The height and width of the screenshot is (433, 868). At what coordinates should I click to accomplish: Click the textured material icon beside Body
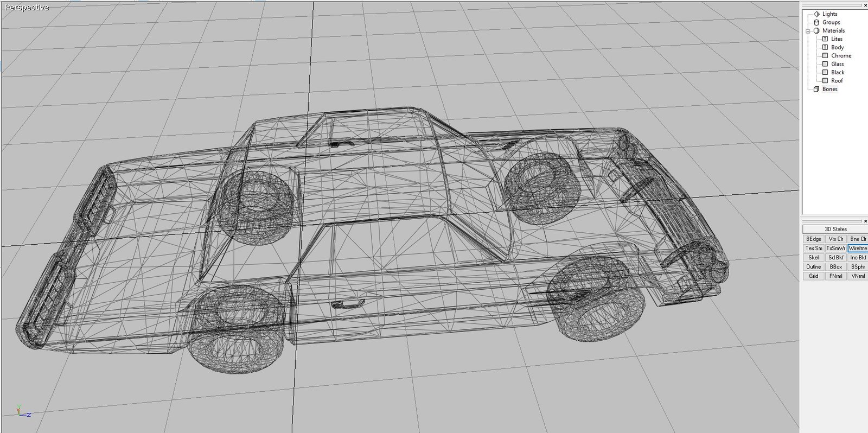[825, 47]
